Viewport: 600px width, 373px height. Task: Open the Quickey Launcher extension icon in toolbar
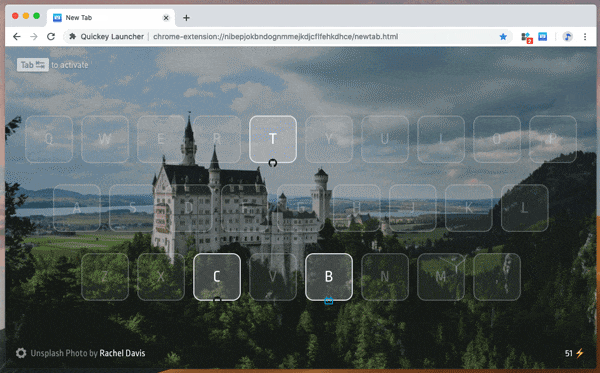(543, 36)
